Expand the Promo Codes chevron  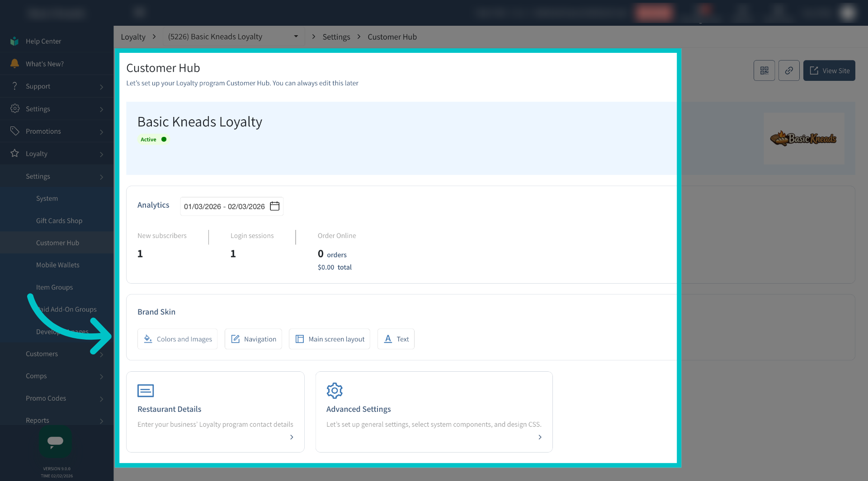click(x=101, y=399)
